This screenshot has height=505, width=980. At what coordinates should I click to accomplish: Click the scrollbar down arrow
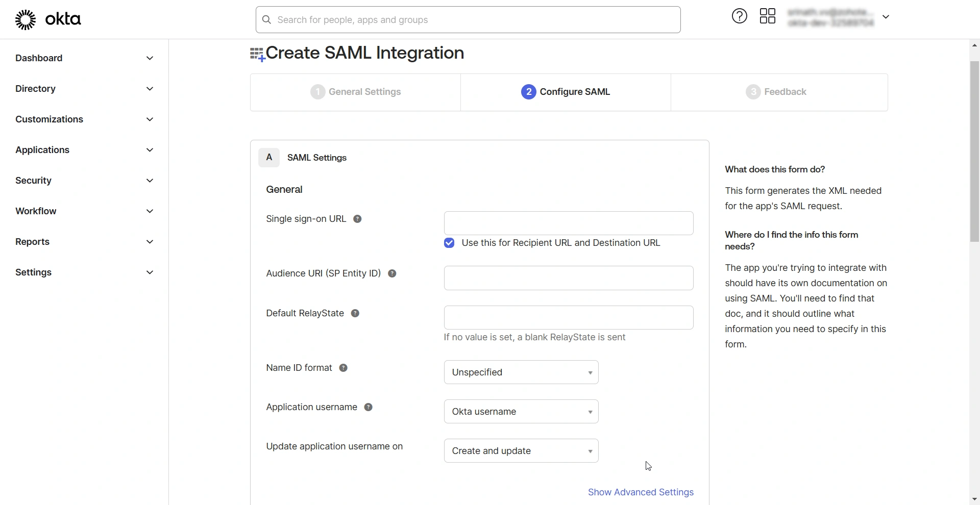(x=974, y=499)
